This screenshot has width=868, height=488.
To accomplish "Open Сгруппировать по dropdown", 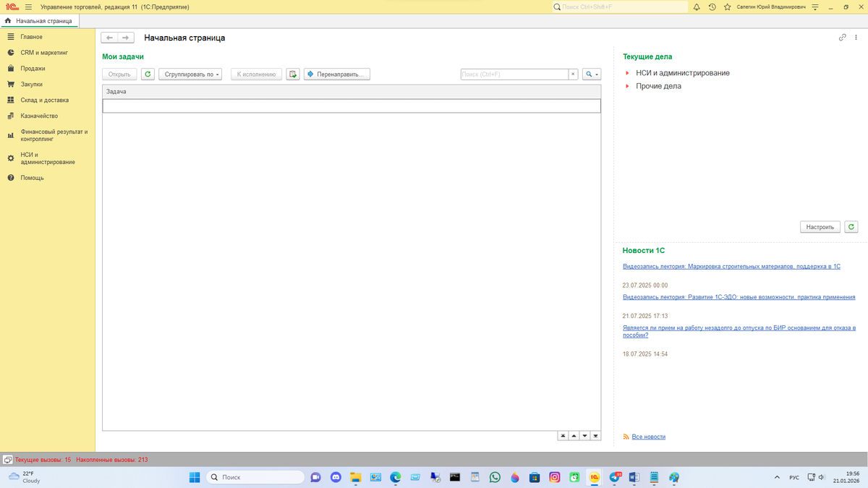I will 190,74.
